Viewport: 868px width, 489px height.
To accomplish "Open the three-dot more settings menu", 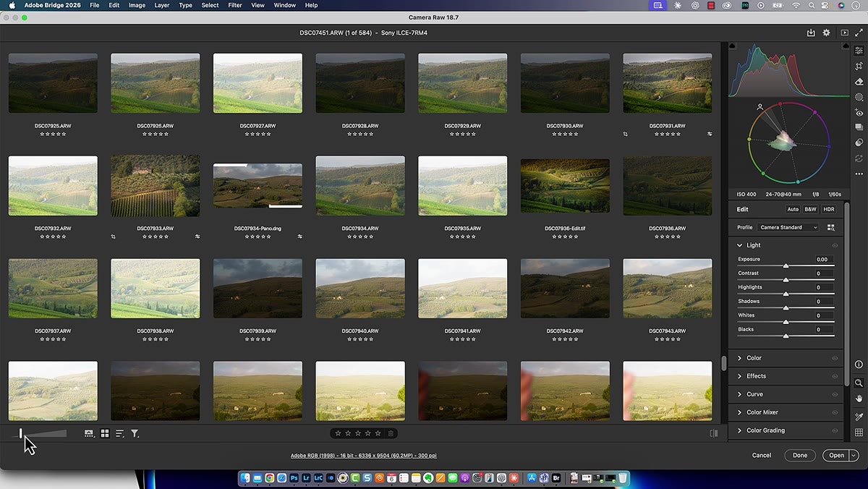I will click(859, 174).
